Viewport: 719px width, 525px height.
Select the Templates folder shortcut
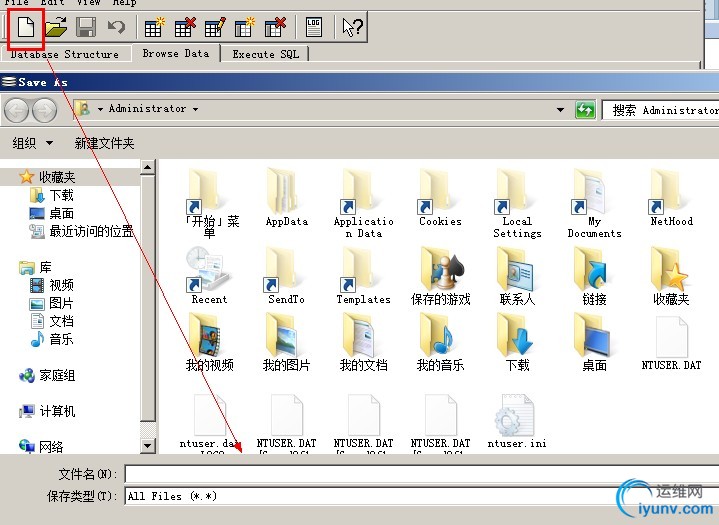(364, 275)
